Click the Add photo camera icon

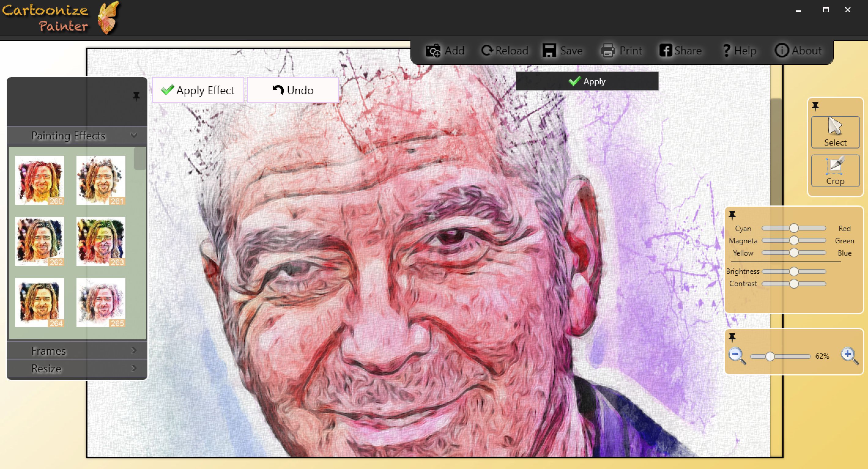[x=433, y=51]
